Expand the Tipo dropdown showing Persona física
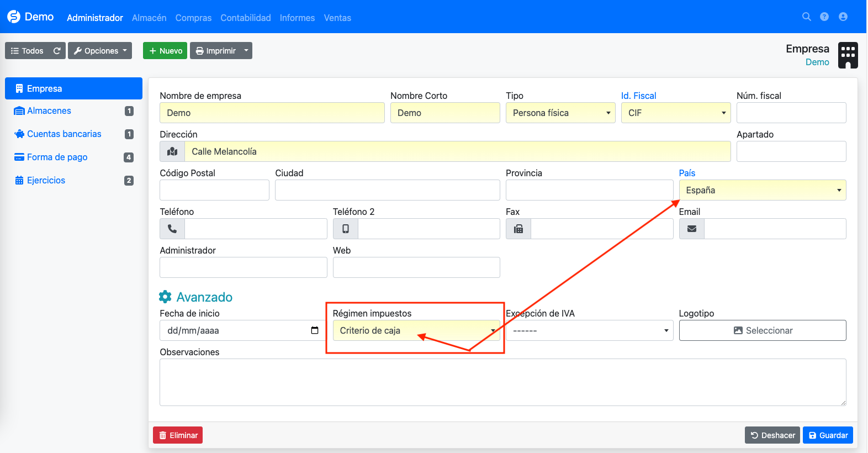868x453 pixels. [x=560, y=113]
